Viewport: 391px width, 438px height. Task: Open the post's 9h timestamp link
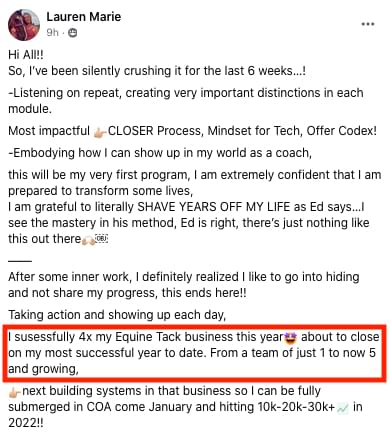coord(52,33)
